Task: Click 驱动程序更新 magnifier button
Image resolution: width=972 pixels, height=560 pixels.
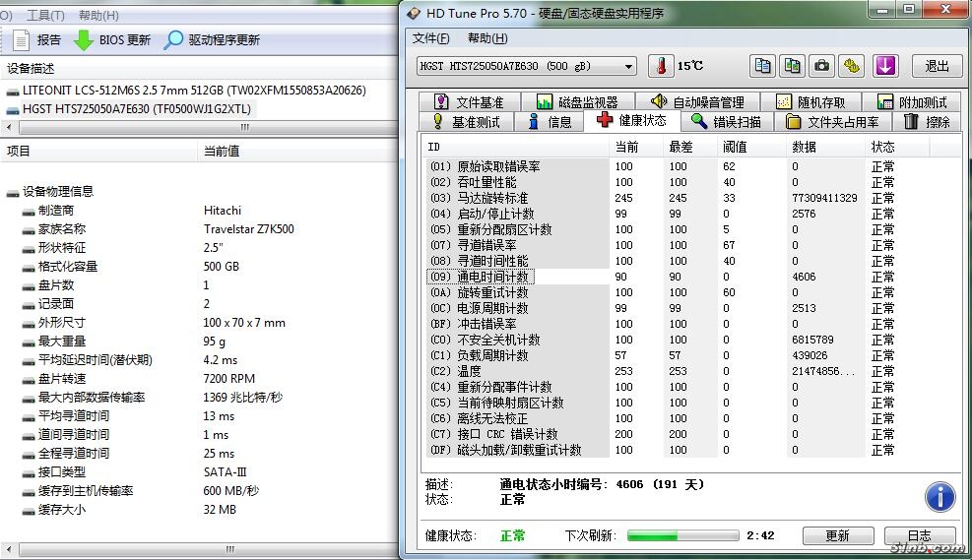Action: click(212, 40)
